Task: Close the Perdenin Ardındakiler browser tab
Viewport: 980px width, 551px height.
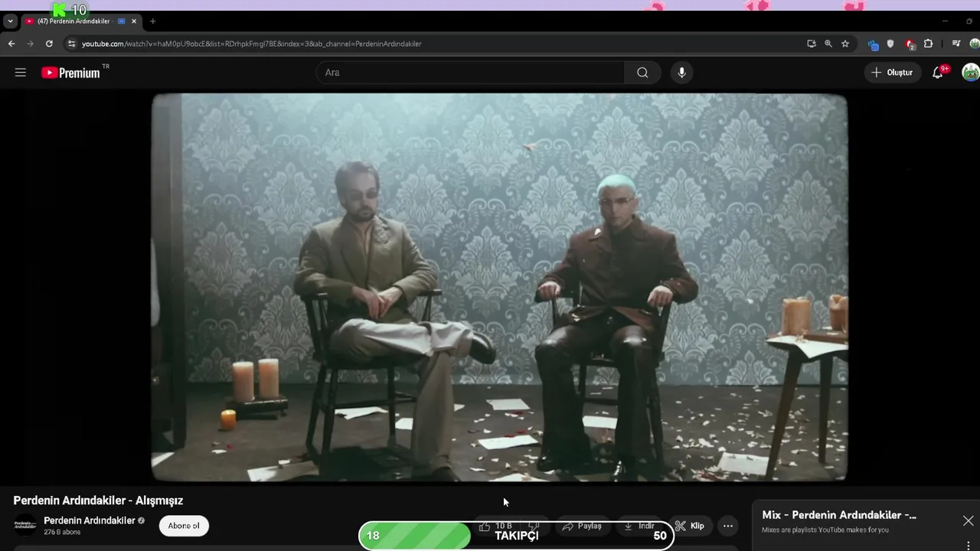Action: pos(134,21)
